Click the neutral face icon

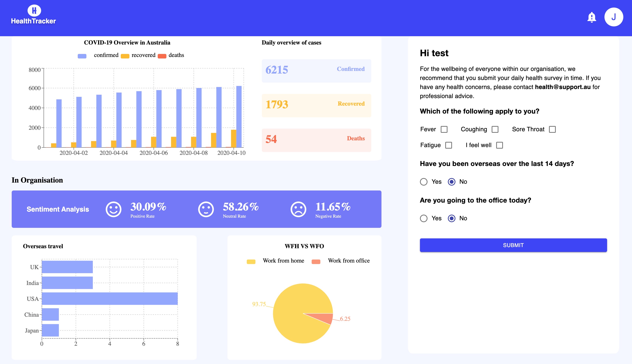coord(206,209)
